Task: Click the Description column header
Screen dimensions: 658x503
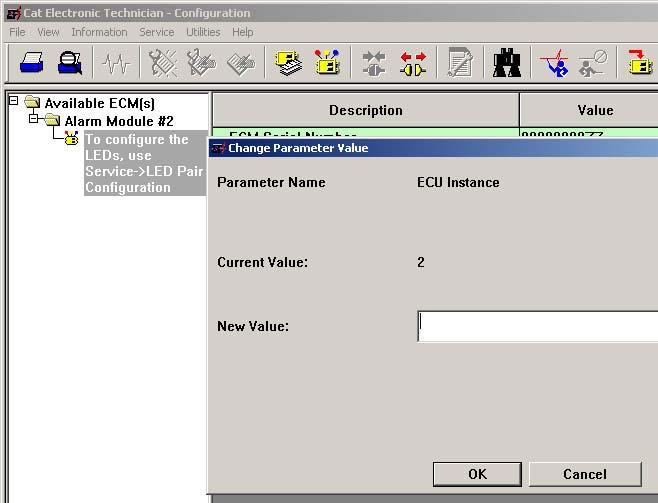Action: click(366, 110)
